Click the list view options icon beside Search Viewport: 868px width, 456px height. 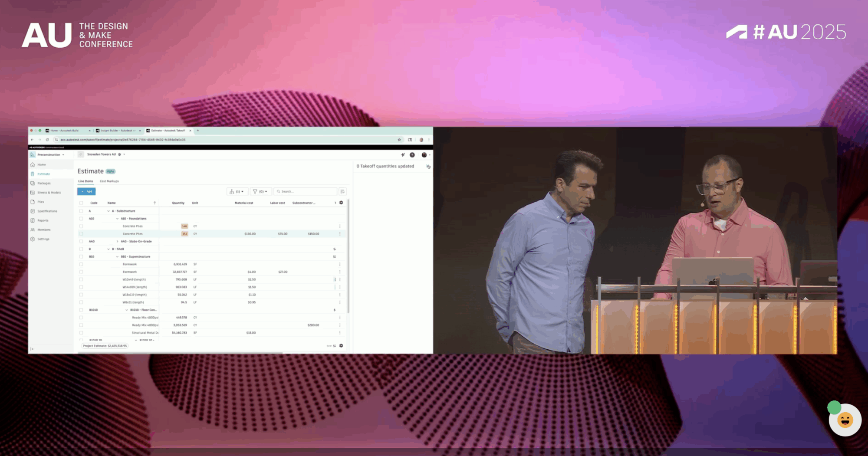342,191
